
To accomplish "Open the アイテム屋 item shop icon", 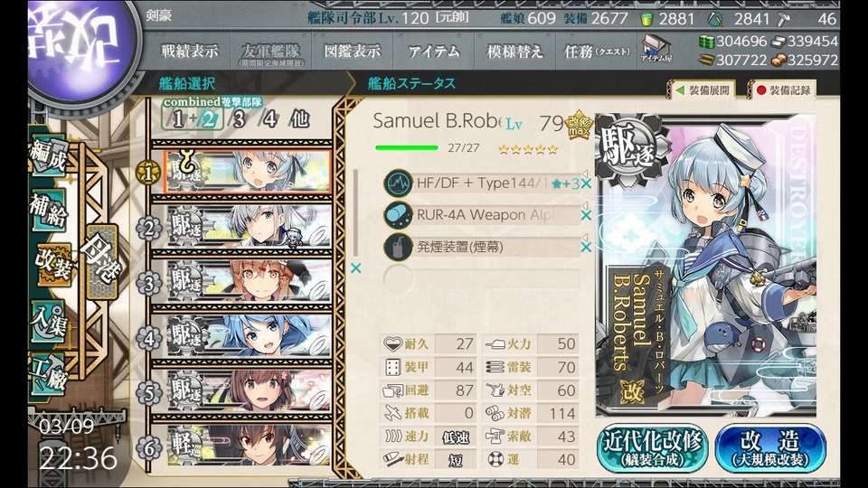I will (656, 50).
